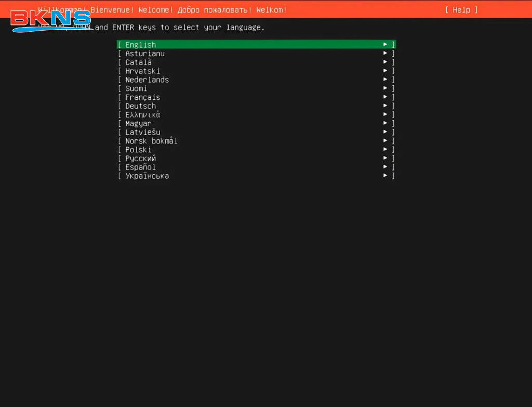The height and width of the screenshot is (407, 532).
Task: Choose Asturianu as the installer language
Action: 144,54
